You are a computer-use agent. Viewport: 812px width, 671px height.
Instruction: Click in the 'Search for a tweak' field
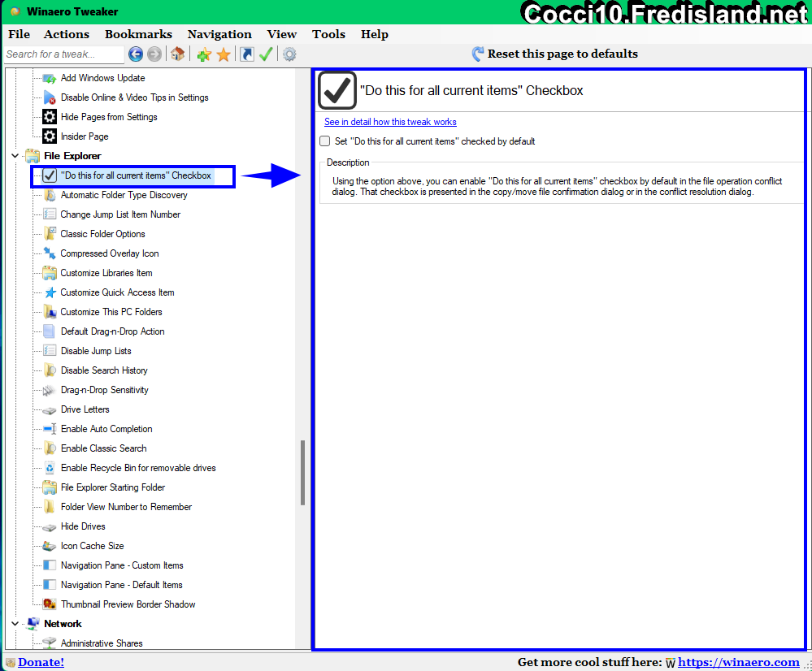(63, 54)
